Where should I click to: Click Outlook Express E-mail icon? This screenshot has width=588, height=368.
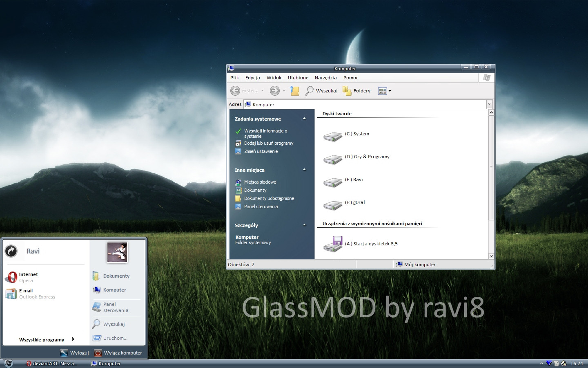pos(11,294)
